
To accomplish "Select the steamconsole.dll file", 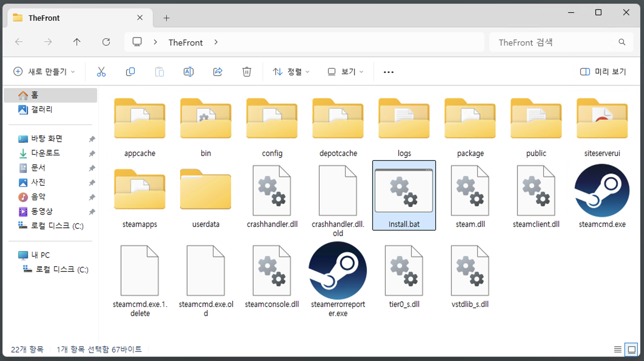I will point(272,276).
